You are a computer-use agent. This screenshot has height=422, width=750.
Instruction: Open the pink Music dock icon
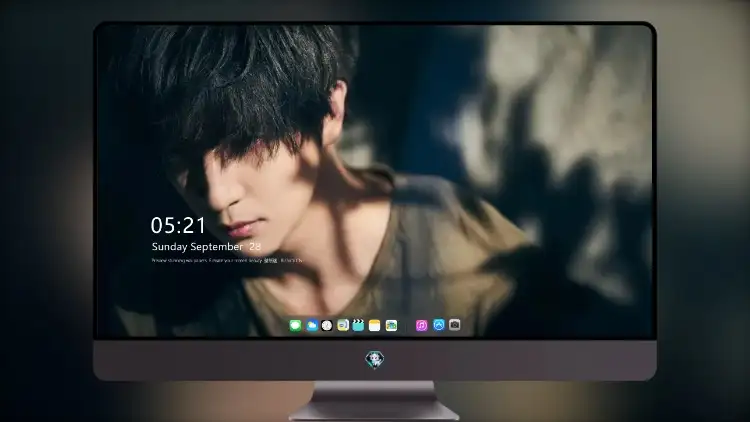pyautogui.click(x=421, y=326)
